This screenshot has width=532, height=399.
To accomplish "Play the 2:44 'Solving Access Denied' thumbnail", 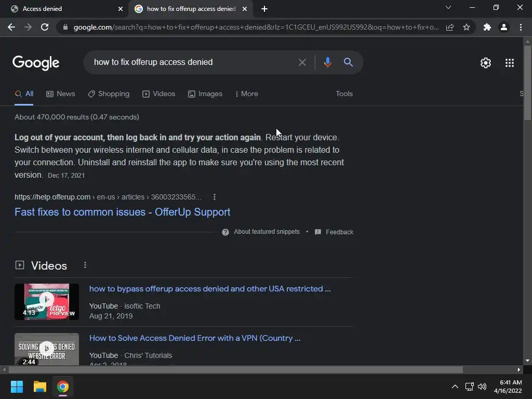I will coord(47,349).
